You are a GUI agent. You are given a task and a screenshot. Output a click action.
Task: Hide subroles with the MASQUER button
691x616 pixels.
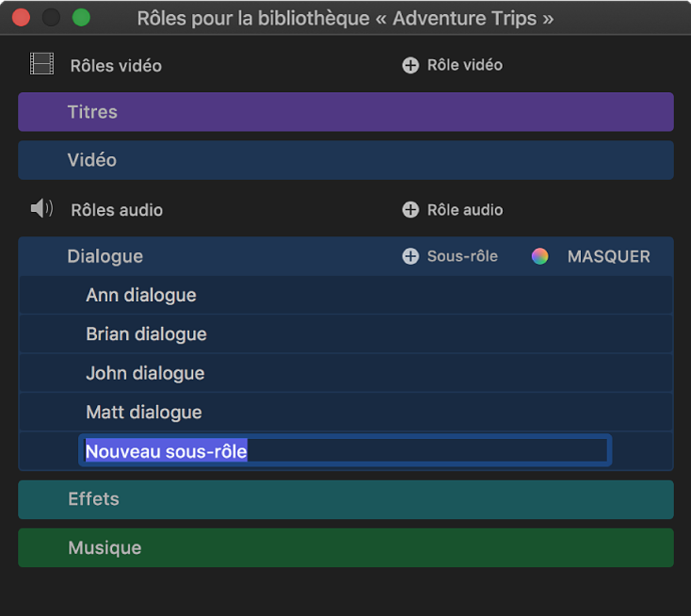point(608,256)
